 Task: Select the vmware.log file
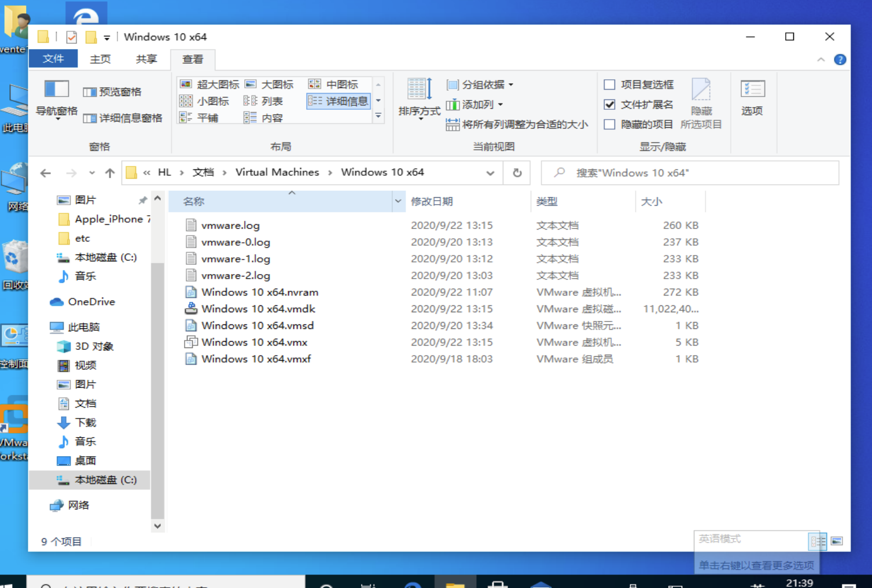tap(230, 225)
